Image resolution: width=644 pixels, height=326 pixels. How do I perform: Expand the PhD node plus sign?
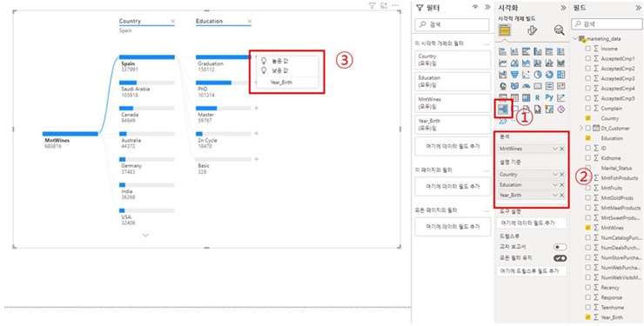coord(256,83)
